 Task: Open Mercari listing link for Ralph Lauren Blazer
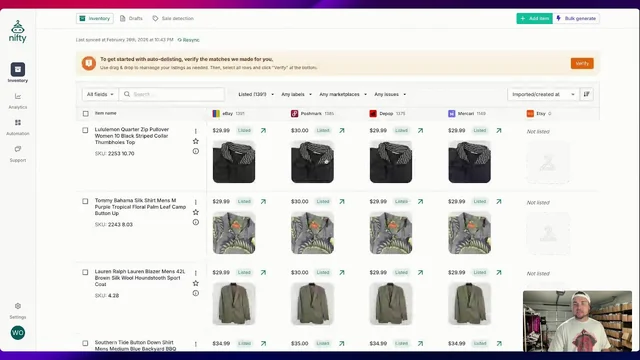498,273
